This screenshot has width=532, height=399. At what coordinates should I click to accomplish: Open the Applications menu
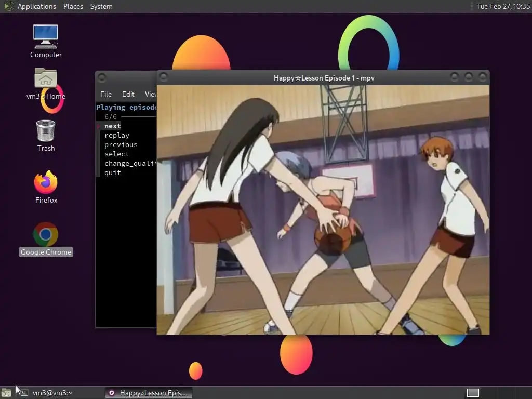pyautogui.click(x=37, y=6)
